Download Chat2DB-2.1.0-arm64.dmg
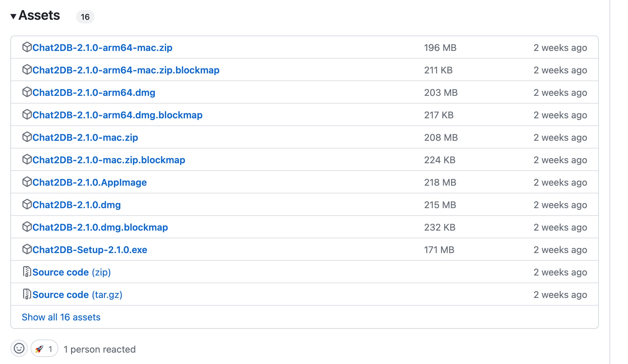The image size is (628, 364). [94, 93]
